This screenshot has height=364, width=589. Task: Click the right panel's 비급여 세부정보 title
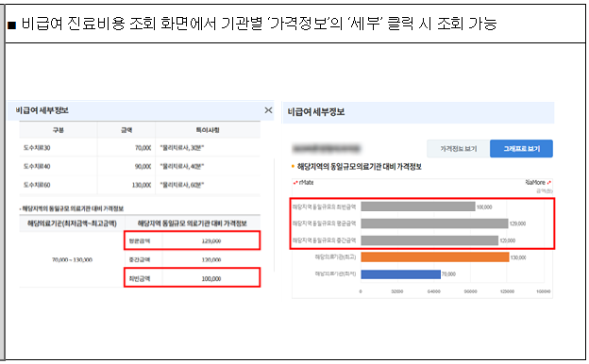coord(316,112)
